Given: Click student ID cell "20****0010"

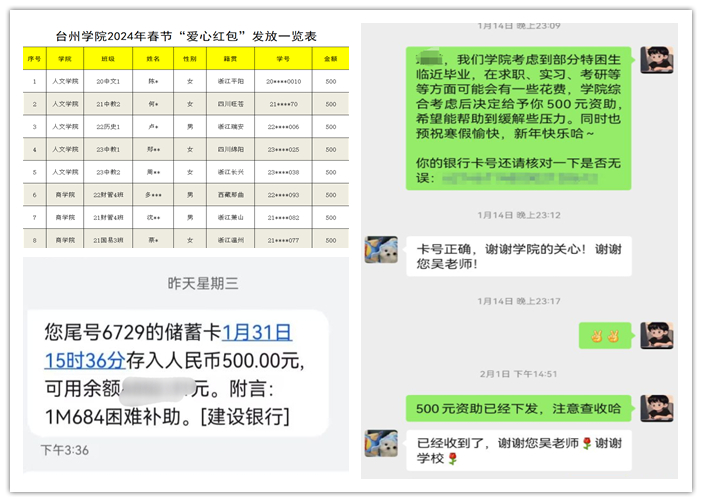Looking at the screenshot, I should point(283,81).
